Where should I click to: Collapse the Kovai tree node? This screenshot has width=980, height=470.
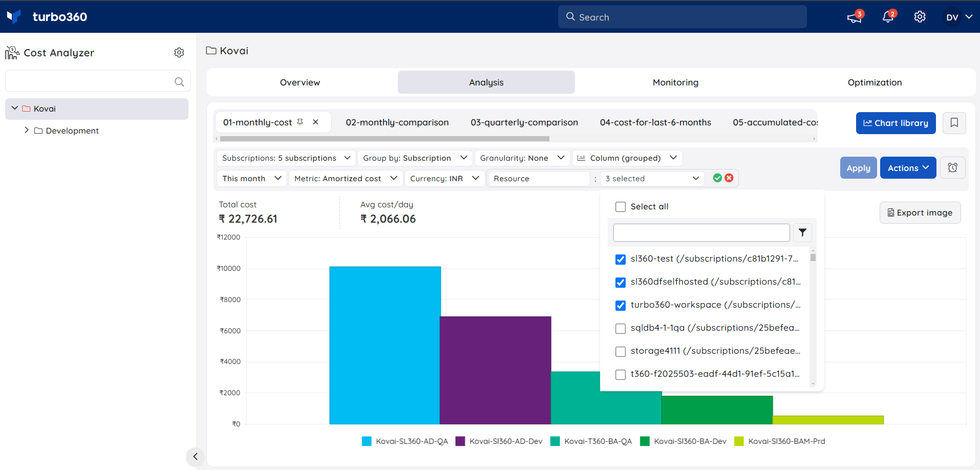click(15, 108)
